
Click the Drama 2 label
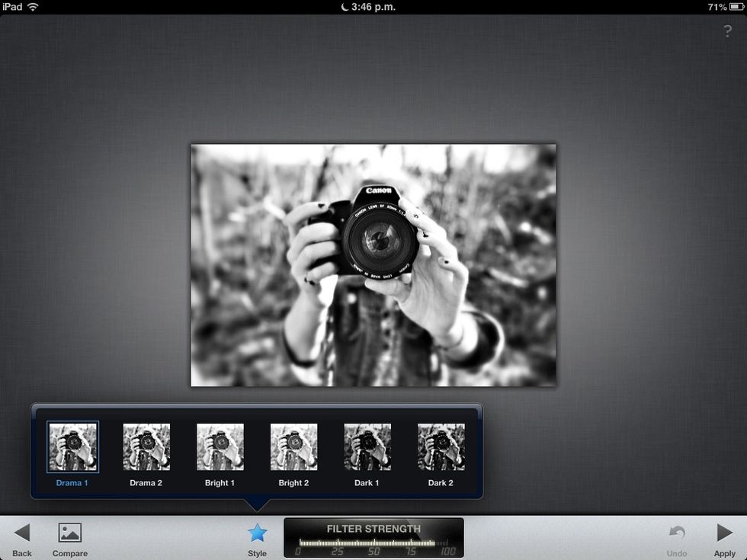coord(146,483)
